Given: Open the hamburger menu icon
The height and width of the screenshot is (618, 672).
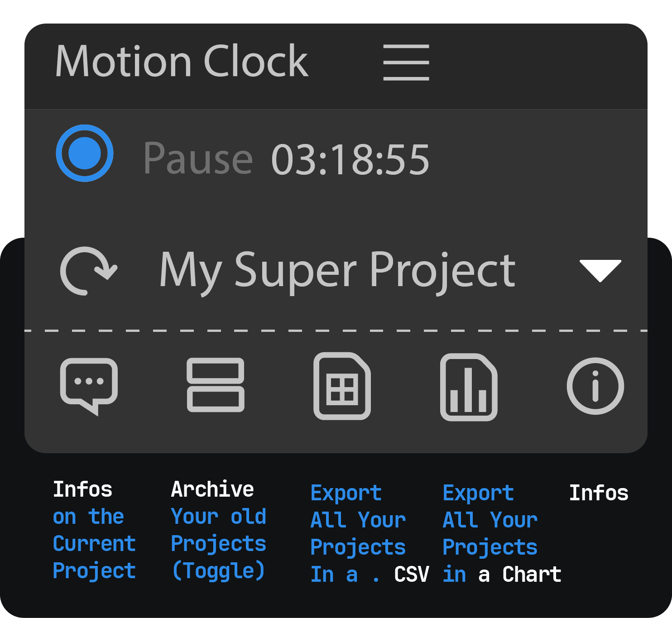Looking at the screenshot, I should point(406,62).
